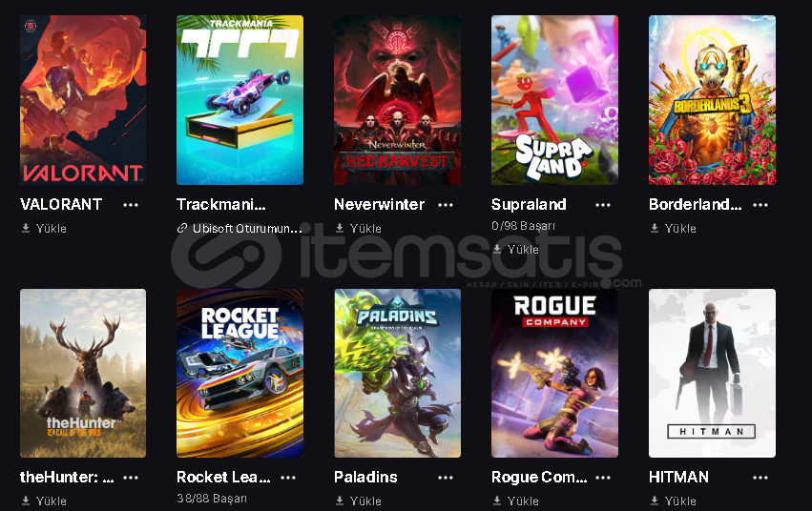This screenshot has height=511, width=812.
Task: Open the three-dot options for Supraland
Action: coord(603,205)
